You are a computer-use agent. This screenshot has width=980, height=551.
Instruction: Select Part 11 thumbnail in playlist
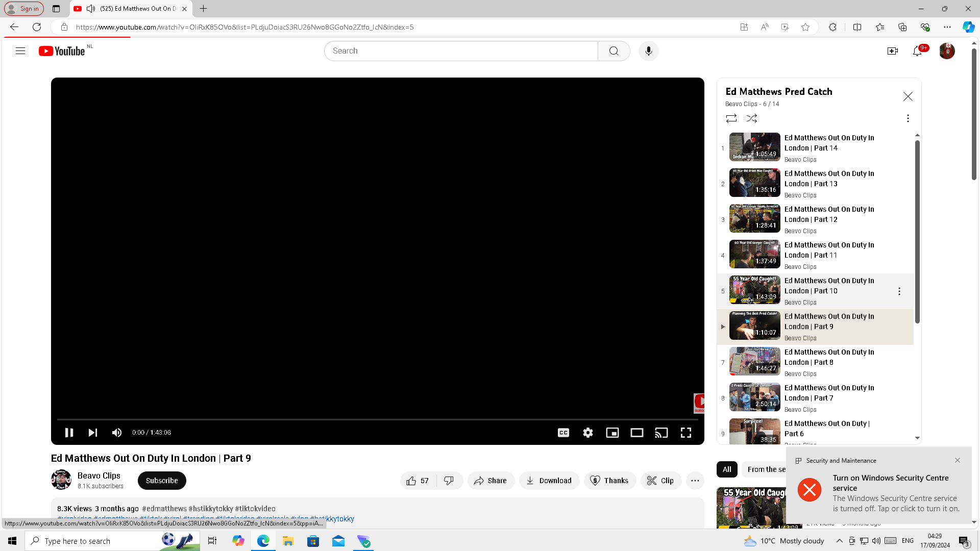tap(754, 254)
